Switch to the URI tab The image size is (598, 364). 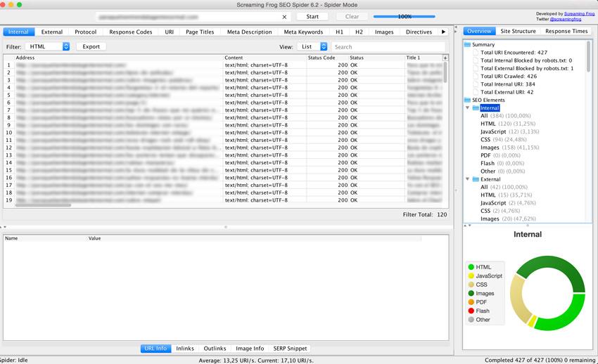[170, 32]
